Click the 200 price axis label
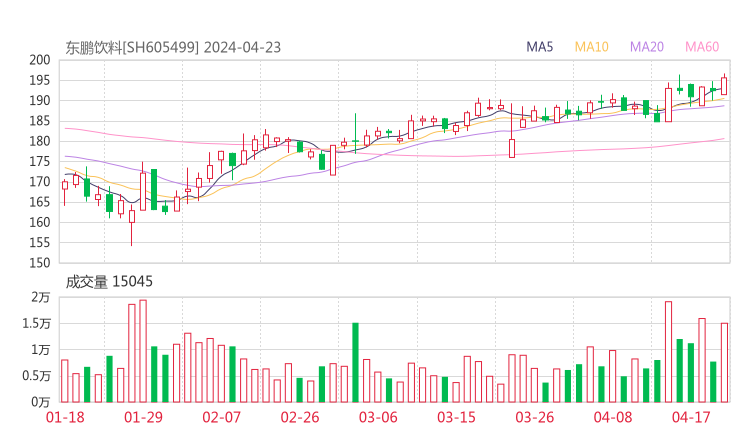This screenshot has height=440, width=740. pyautogui.click(x=40, y=60)
